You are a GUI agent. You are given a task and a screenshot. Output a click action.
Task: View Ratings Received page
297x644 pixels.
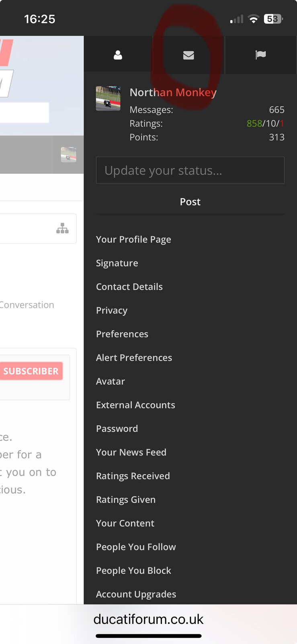133,476
